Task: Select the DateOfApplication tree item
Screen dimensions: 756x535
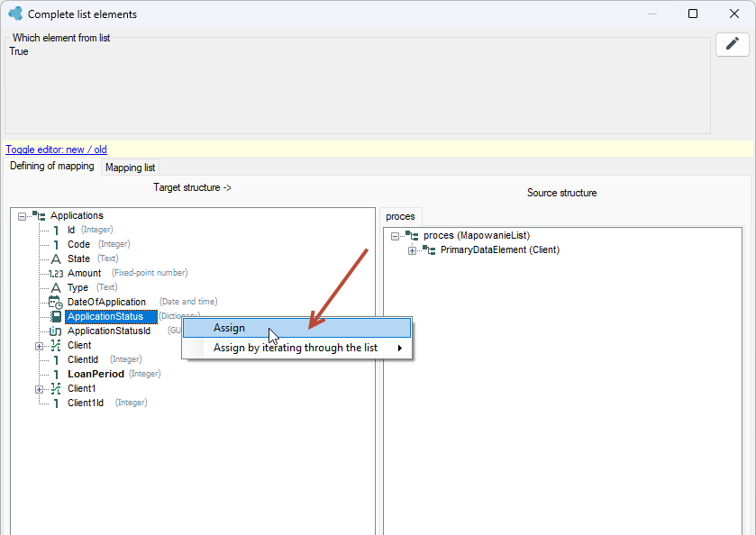Action: coord(106,303)
